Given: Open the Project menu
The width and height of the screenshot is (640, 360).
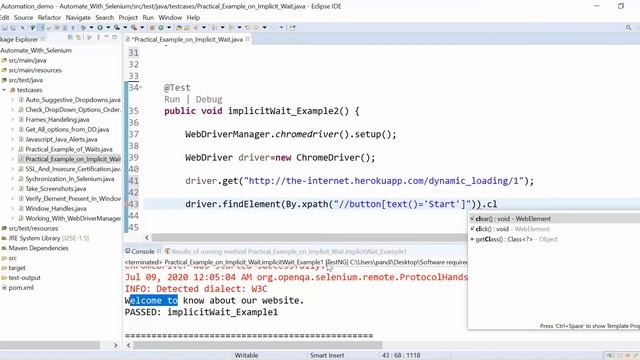Looking at the screenshot, I should [128, 18].
